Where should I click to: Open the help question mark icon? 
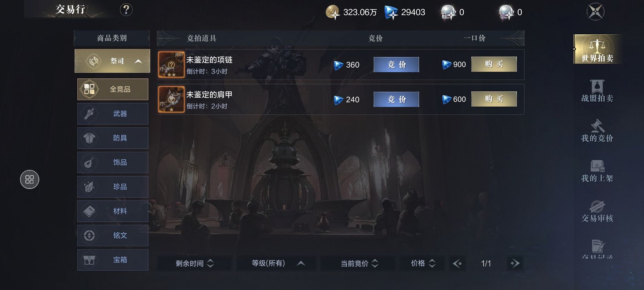[x=126, y=10]
